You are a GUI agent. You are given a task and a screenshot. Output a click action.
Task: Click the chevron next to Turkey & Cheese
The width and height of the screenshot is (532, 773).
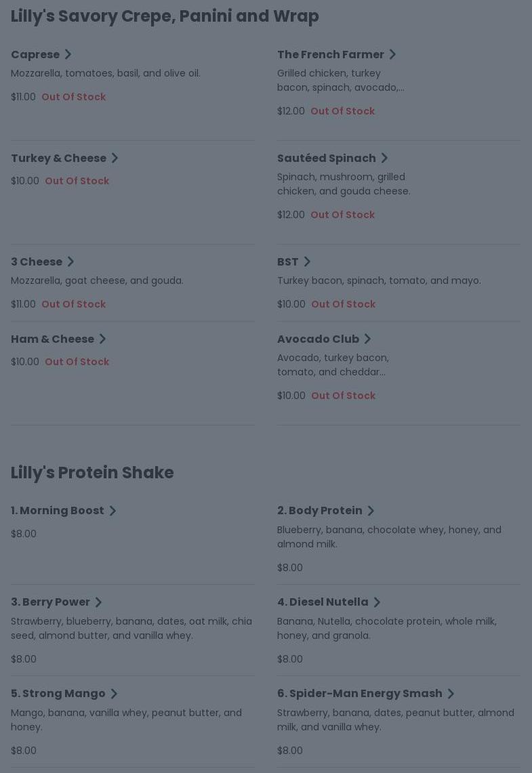pos(115,159)
